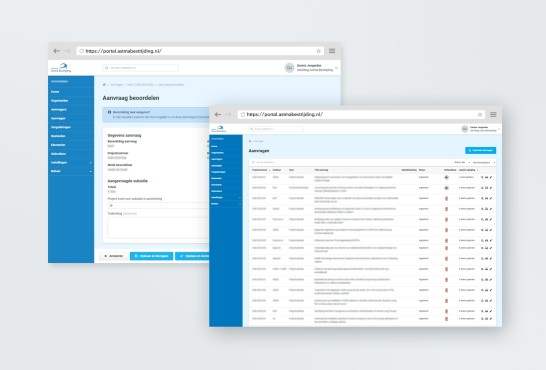Click the Annuleren button
Image resolution: width=546 pixels, height=370 pixels.
[114, 256]
